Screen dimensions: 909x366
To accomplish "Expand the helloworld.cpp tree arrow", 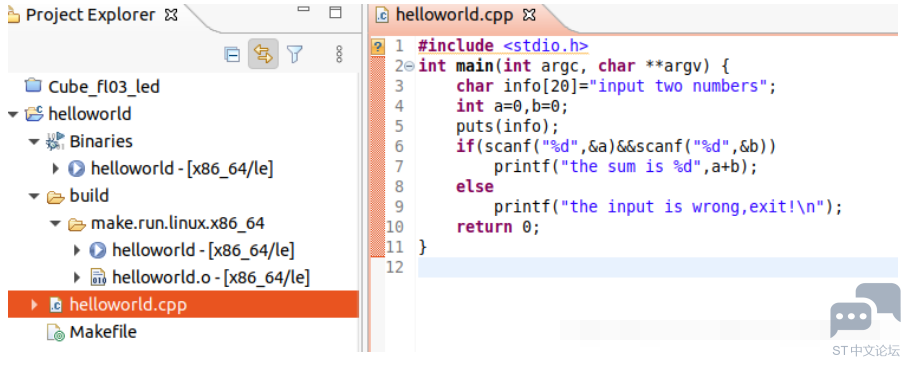I will [34, 305].
